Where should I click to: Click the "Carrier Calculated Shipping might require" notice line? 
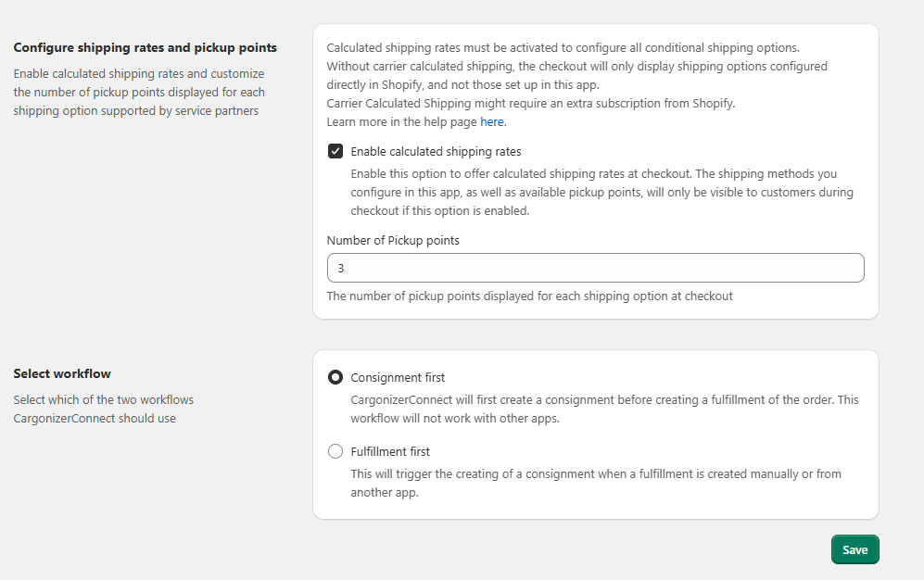coord(530,104)
